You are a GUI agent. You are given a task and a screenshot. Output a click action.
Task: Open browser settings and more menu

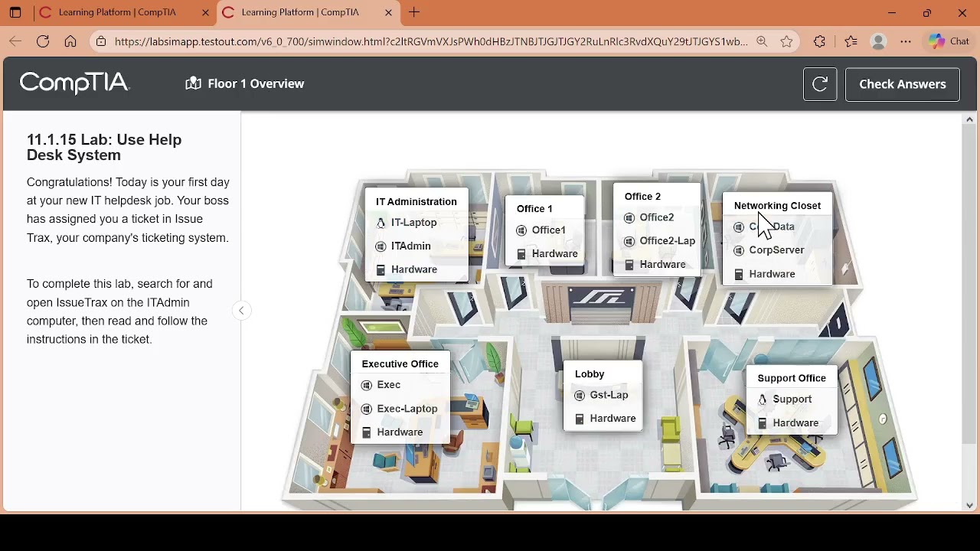pyautogui.click(x=906, y=42)
